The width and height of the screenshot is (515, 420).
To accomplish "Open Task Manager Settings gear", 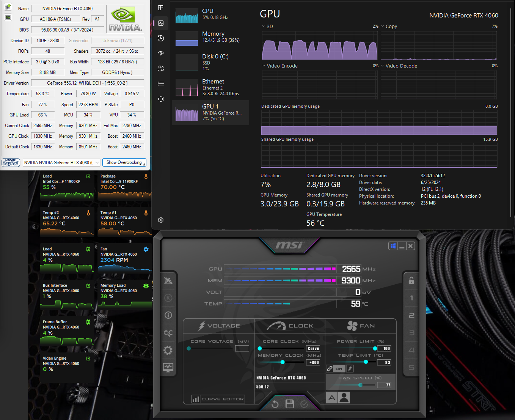I will pos(161,220).
